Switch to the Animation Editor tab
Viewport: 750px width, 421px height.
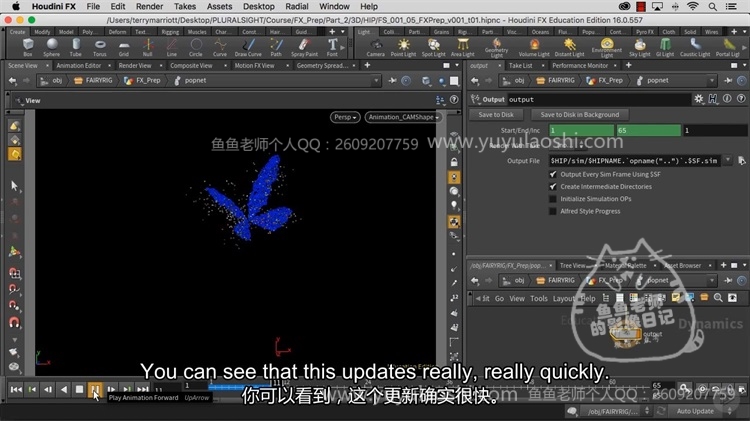(78, 66)
